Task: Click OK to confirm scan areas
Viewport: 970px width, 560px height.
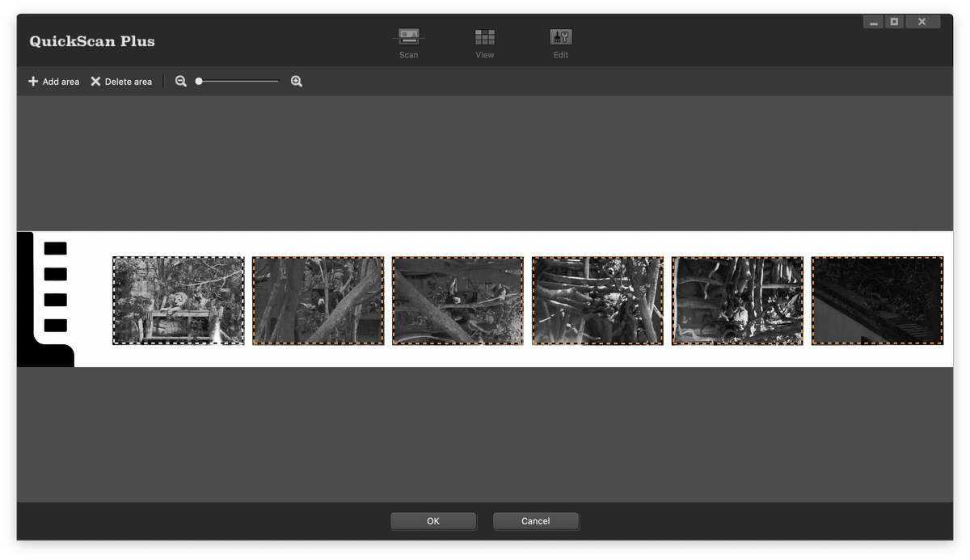Action: point(433,521)
